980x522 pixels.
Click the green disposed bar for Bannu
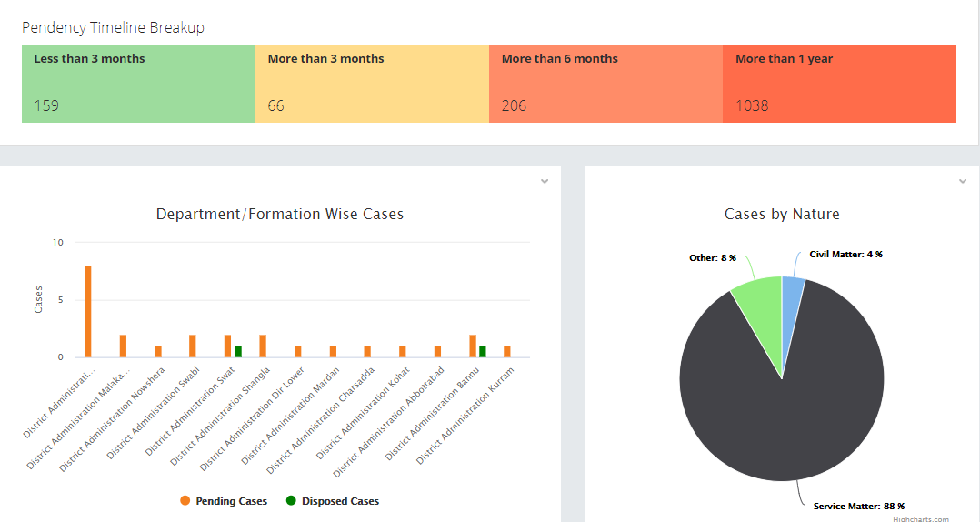[483, 352]
